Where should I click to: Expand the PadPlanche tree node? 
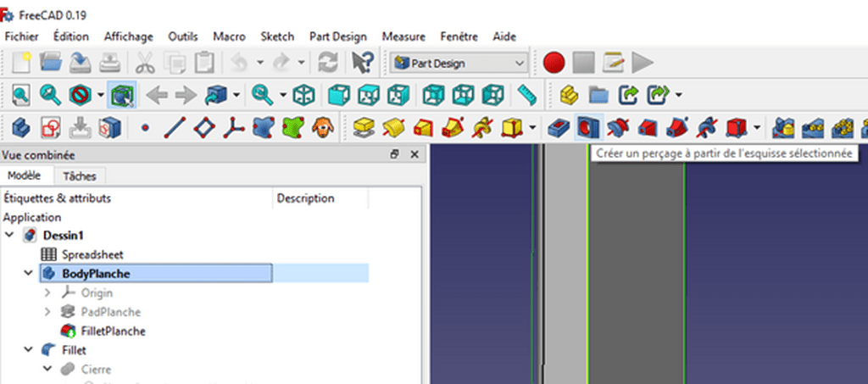click(48, 312)
